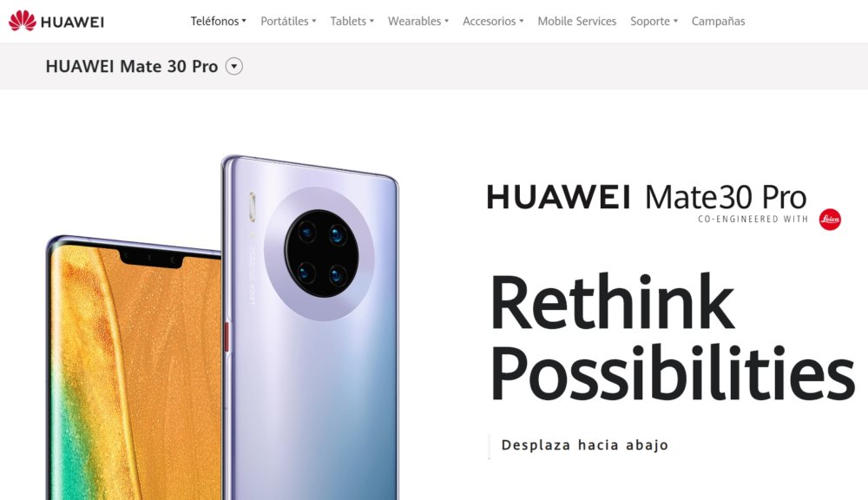This screenshot has height=500, width=868.
Task: Click the Rethink Possibilities headline
Action: [x=672, y=336]
